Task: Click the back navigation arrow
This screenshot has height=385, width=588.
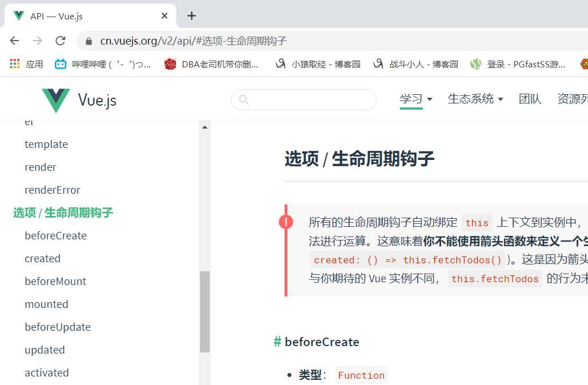Action: pyautogui.click(x=15, y=41)
